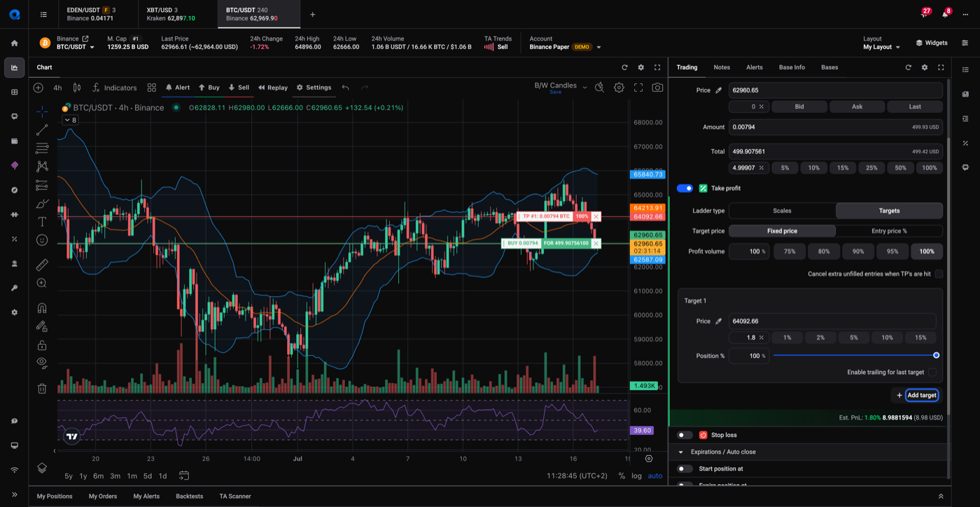Screen dimensions: 980x507
Task: Click the Replay button in chart toolbar
Action: pyautogui.click(x=273, y=88)
